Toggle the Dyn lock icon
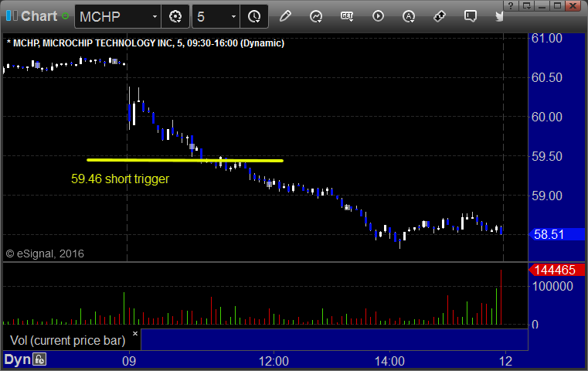 point(39,359)
